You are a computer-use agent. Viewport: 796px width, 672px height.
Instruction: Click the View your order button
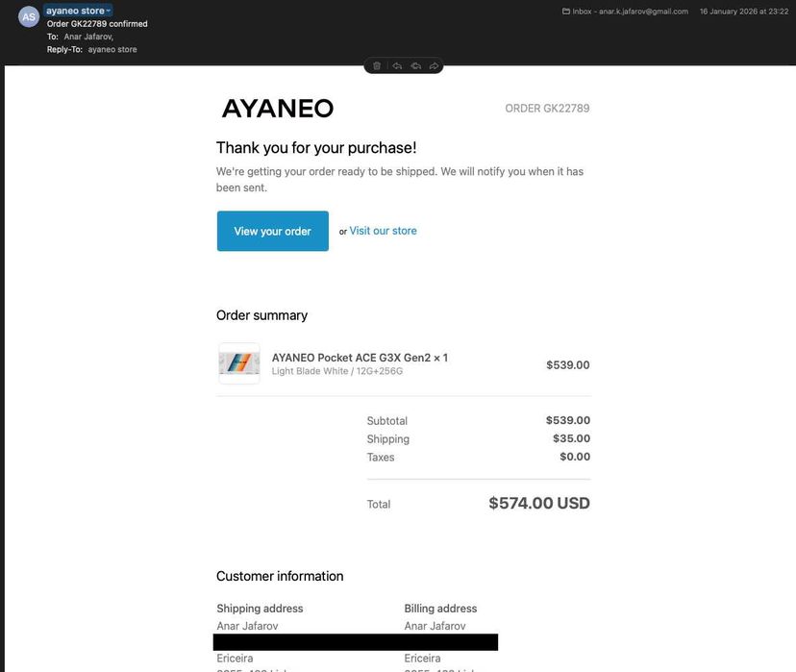click(273, 231)
